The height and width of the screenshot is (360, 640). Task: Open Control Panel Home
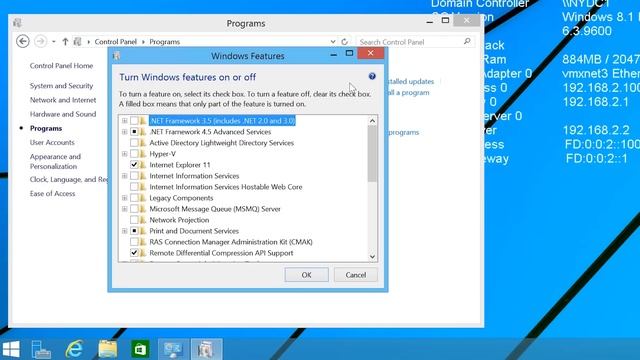[x=61, y=66]
